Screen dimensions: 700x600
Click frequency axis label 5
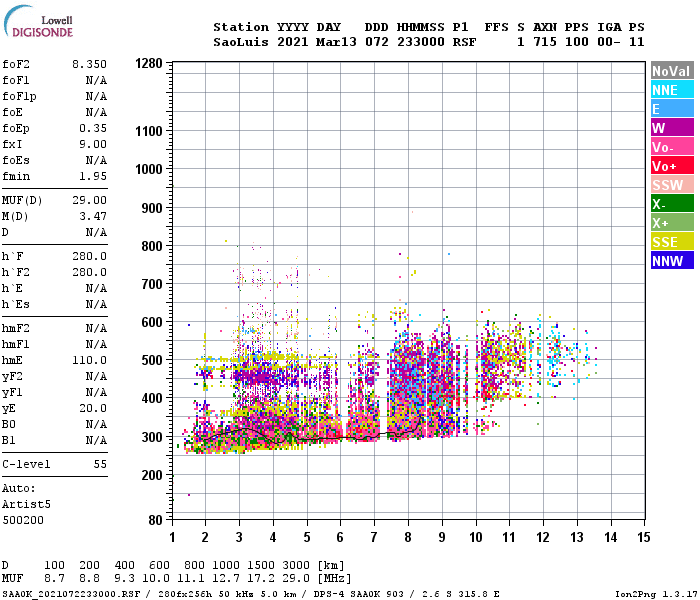tap(307, 537)
